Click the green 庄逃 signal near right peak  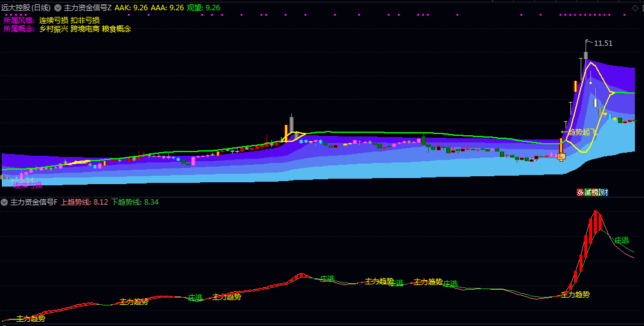[622, 240]
